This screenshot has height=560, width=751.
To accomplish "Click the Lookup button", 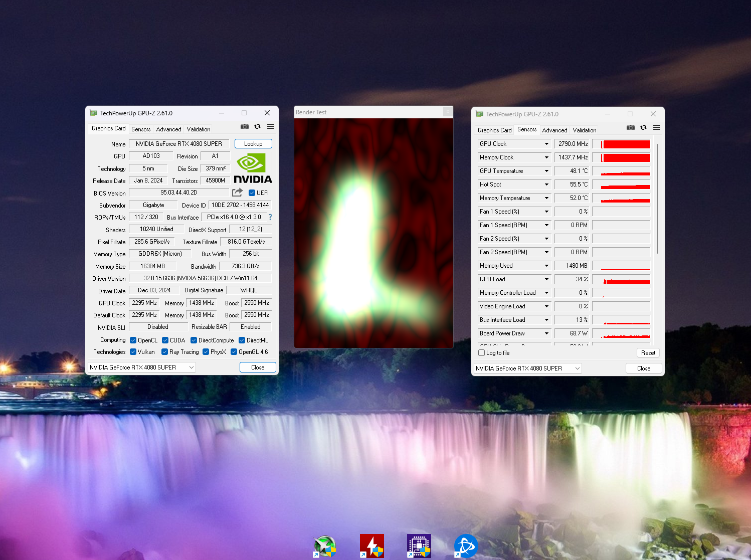I will click(253, 144).
